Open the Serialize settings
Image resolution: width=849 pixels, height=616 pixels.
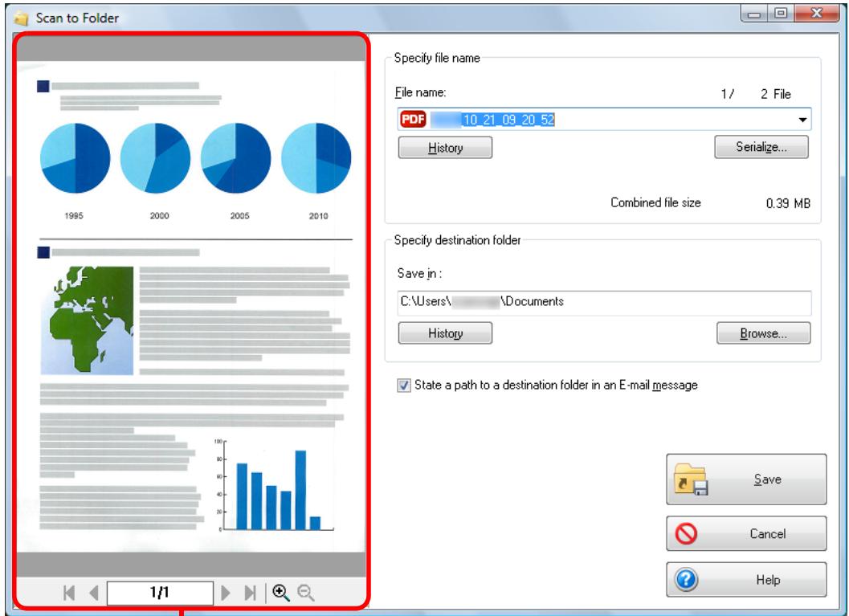pos(761,147)
